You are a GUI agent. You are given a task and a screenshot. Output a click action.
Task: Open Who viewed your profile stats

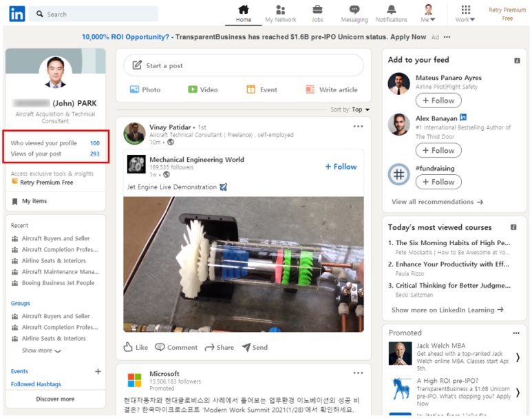pos(55,143)
